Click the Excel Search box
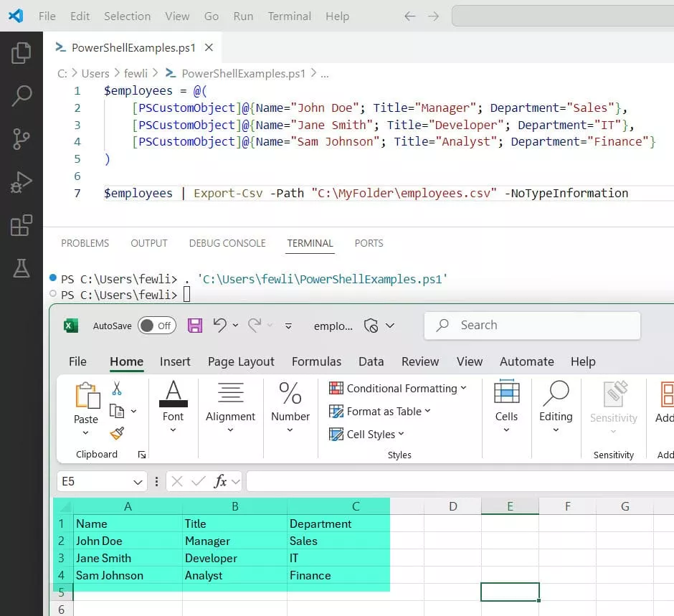Image resolution: width=674 pixels, height=616 pixels. click(x=532, y=325)
